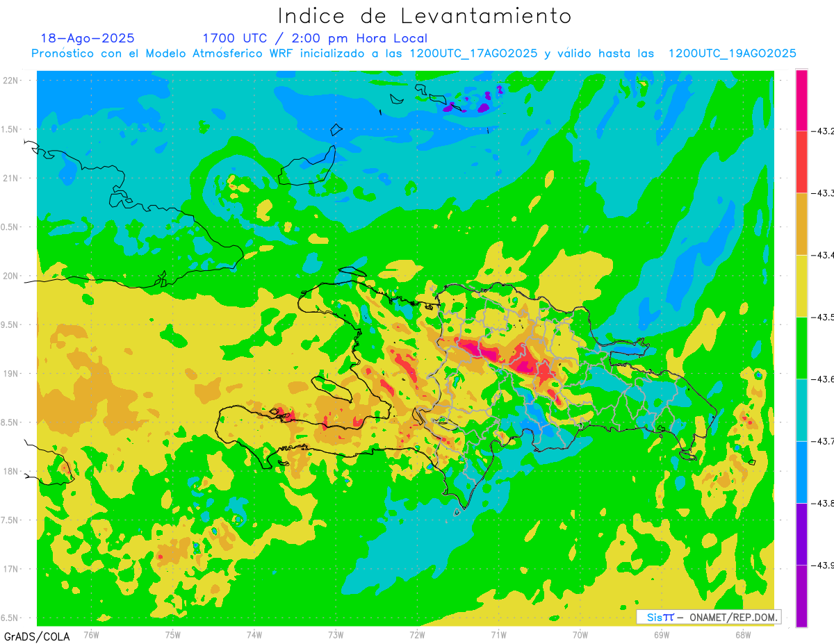Click the "19N" latitude label
The width and height of the screenshot is (834, 644).
click(x=11, y=373)
